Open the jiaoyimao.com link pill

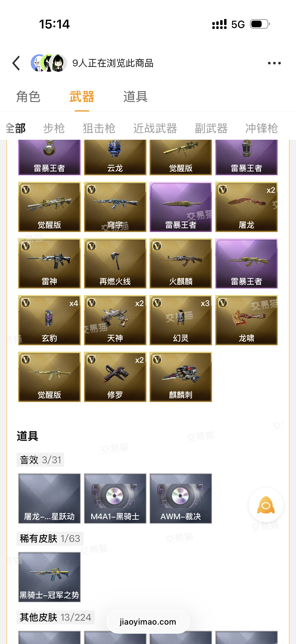click(148, 622)
